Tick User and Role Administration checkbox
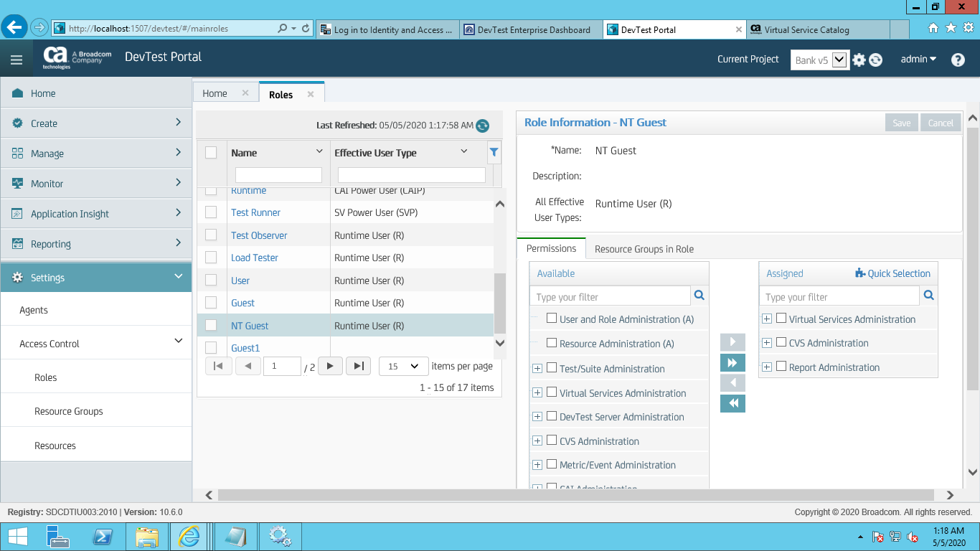 coord(552,319)
